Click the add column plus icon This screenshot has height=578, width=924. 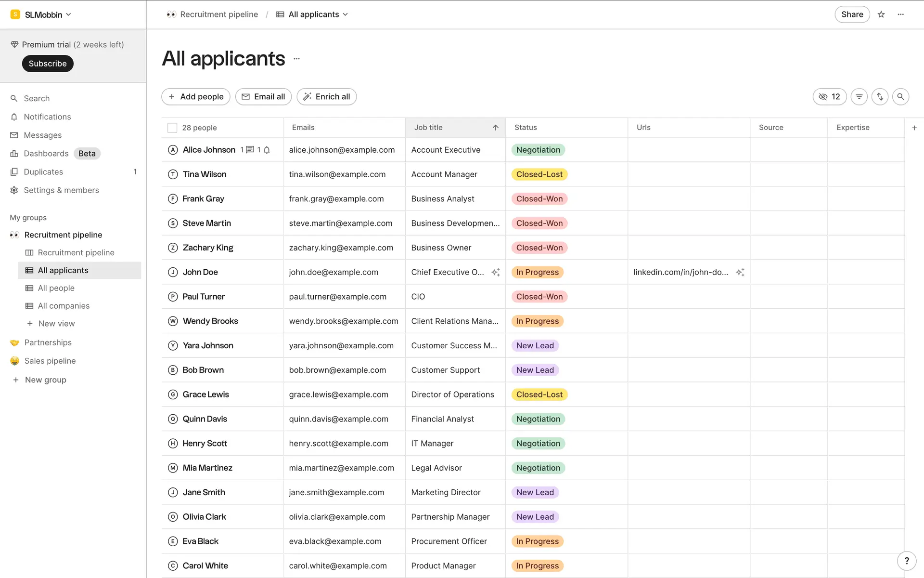pos(914,128)
